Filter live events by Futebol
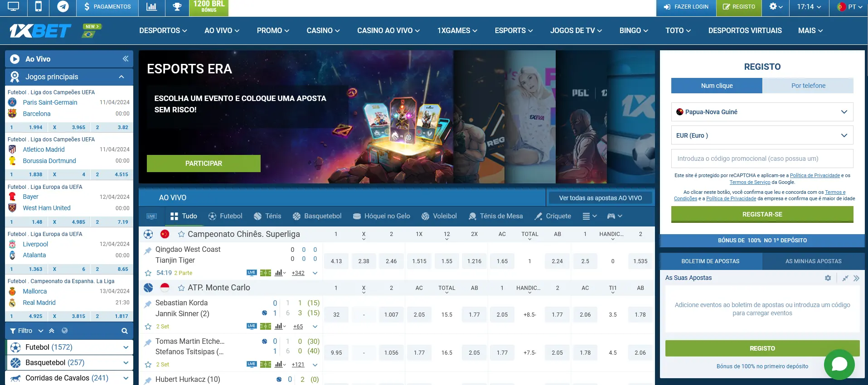The width and height of the screenshot is (868, 385). 225,217
